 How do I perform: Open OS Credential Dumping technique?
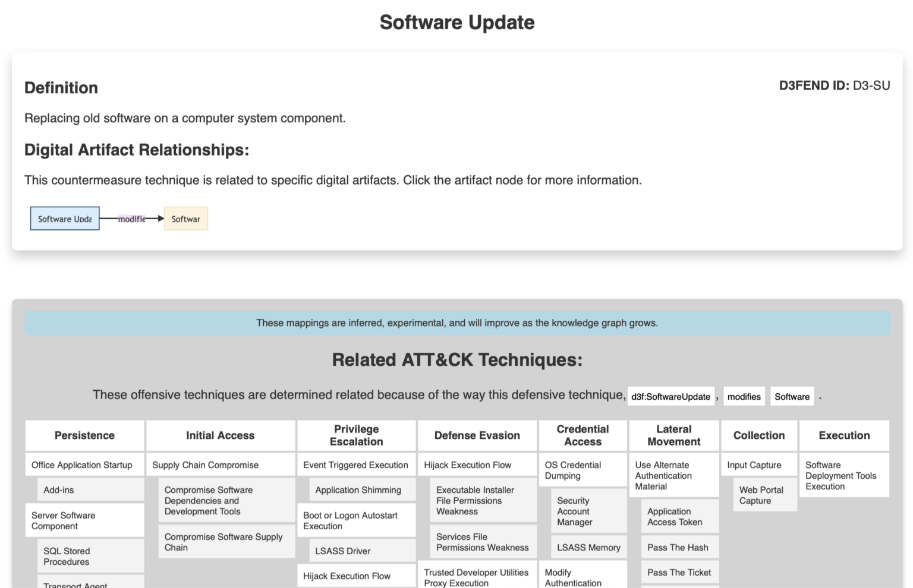click(x=573, y=470)
